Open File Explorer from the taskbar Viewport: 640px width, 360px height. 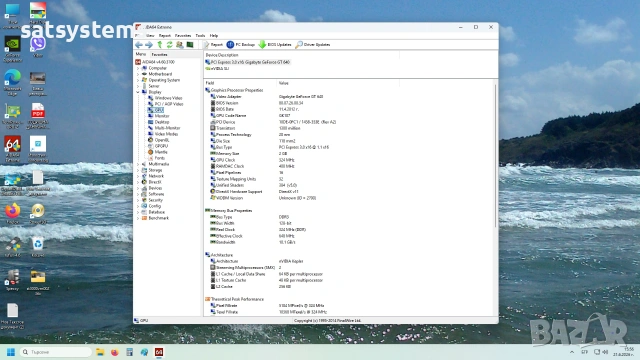click(100, 352)
